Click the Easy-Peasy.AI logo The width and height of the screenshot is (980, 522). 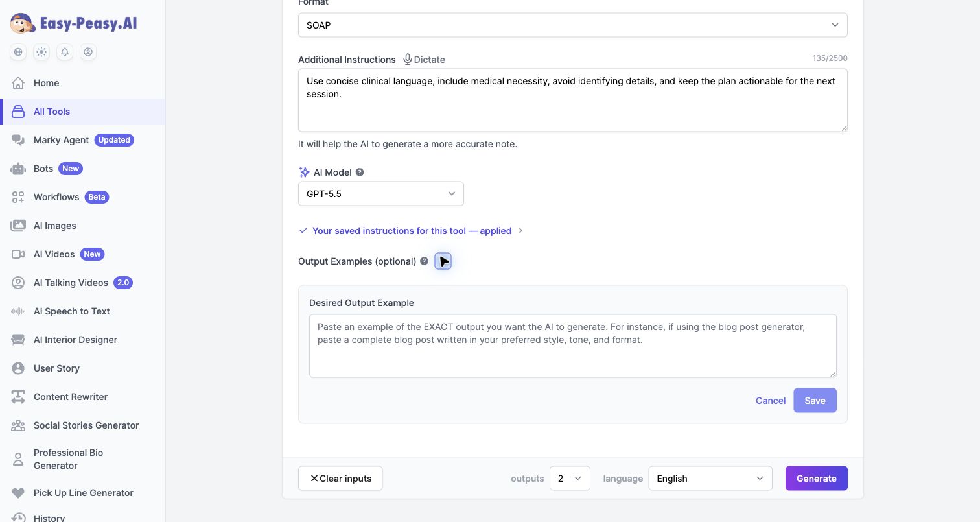tap(73, 24)
